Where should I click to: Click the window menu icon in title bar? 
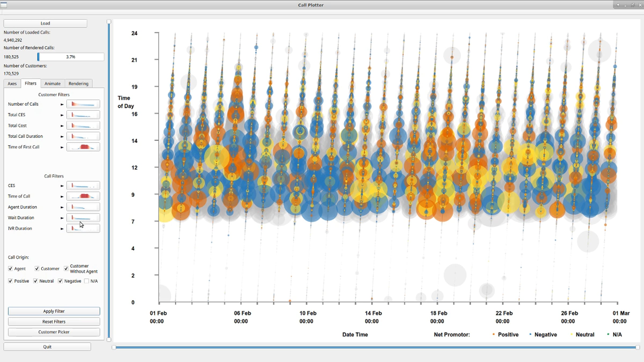tap(4, 5)
